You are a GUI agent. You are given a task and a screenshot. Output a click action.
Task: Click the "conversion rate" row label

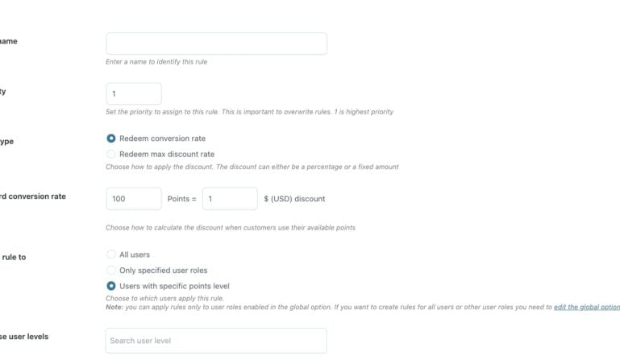(36, 196)
